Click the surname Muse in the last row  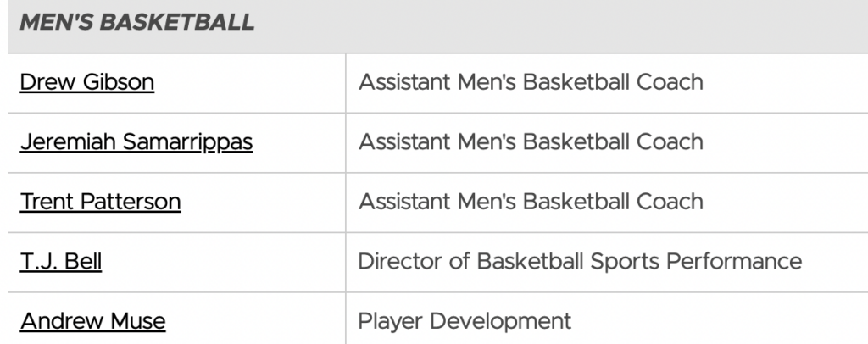coord(137,321)
